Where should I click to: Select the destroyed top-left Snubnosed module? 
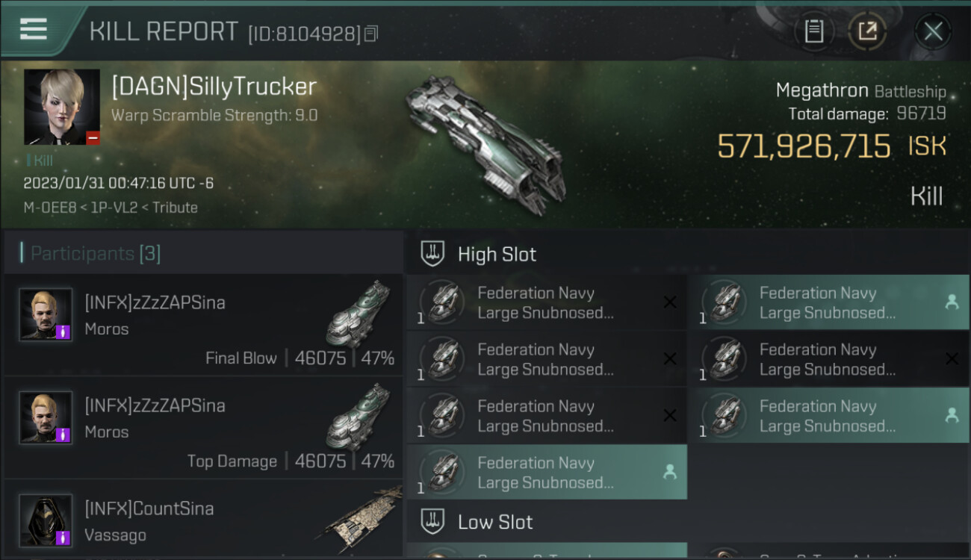[547, 302]
